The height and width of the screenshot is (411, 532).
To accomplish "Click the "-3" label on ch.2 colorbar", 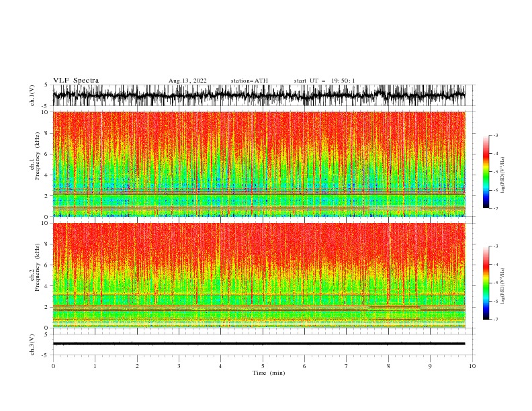I will pyautogui.click(x=495, y=246).
